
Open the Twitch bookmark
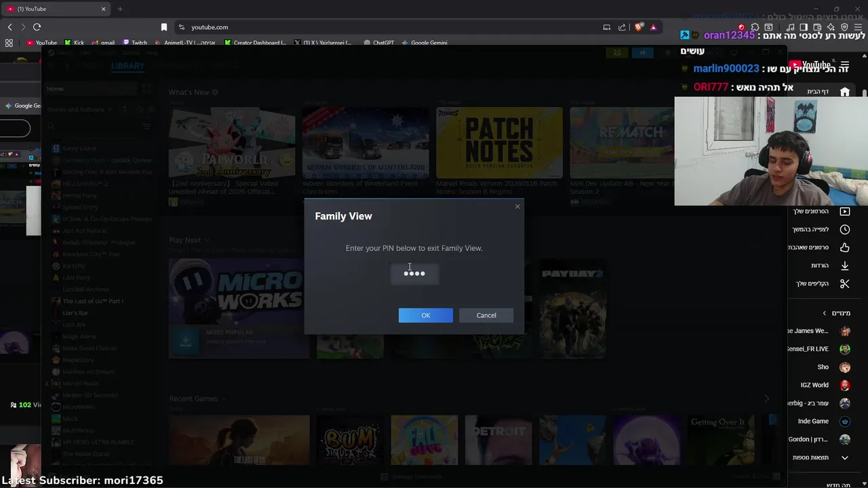click(135, 43)
